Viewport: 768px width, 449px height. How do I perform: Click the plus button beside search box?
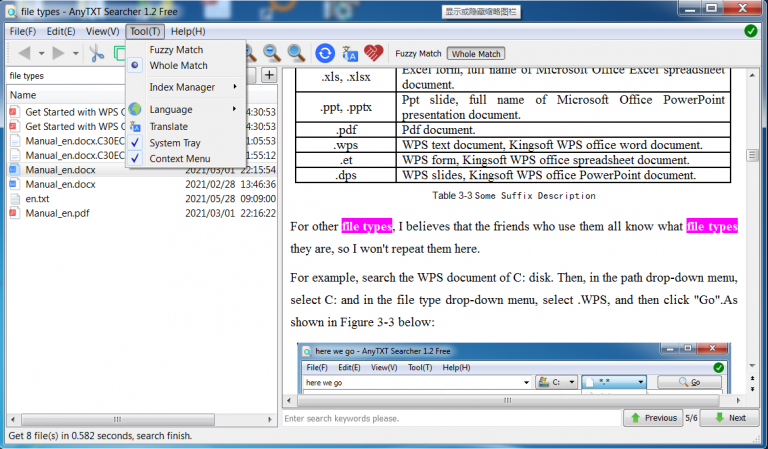tap(269, 75)
